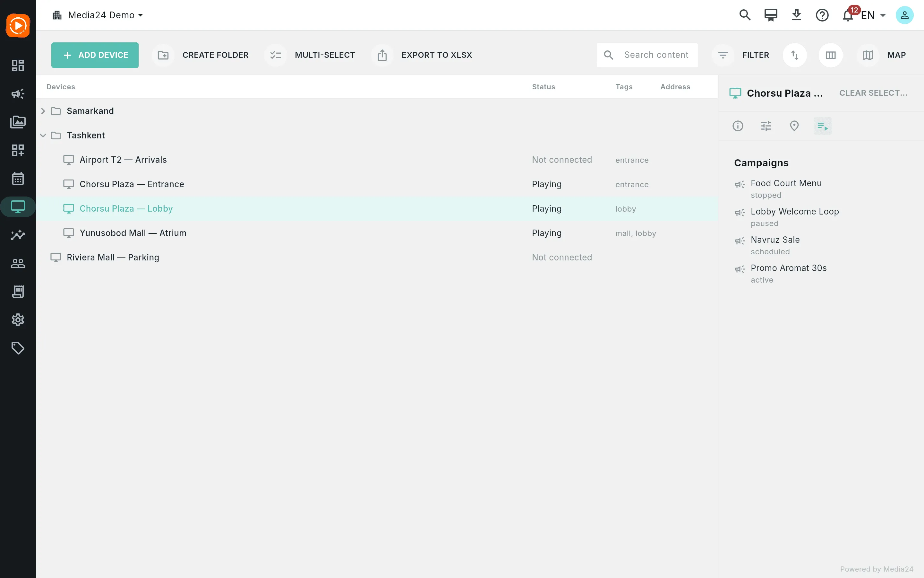This screenshot has width=924, height=578.
Task: Select the Samarkand folder row
Action: tap(377, 111)
